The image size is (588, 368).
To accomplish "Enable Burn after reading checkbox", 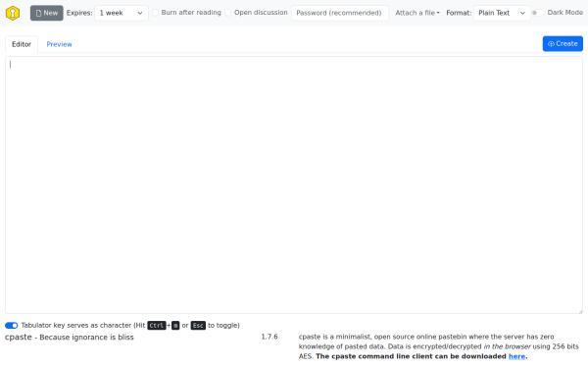I will (x=155, y=13).
